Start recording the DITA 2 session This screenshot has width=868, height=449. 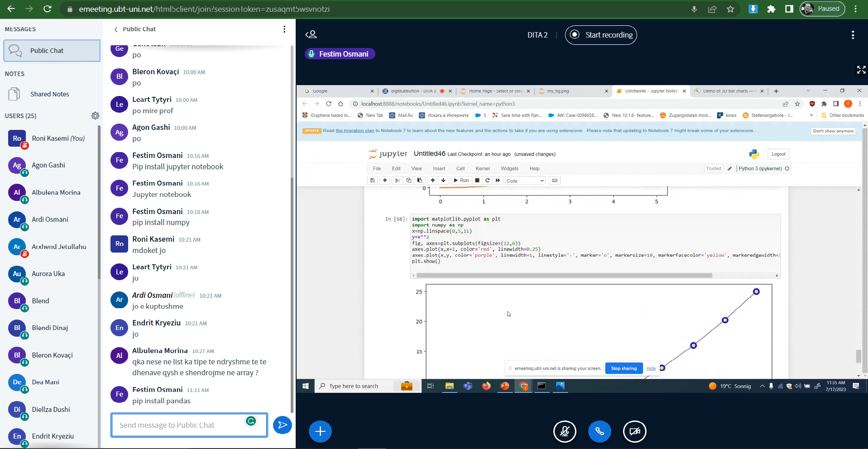click(601, 35)
